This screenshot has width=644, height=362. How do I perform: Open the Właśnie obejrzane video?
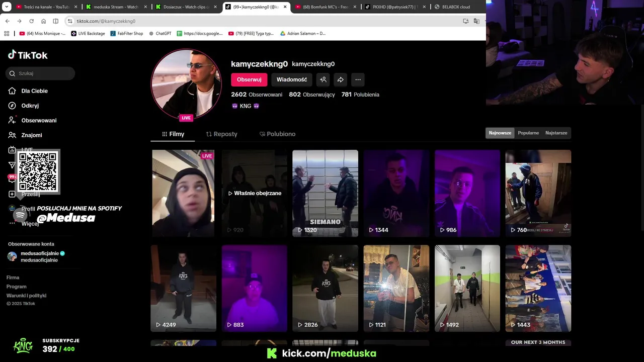(x=255, y=193)
